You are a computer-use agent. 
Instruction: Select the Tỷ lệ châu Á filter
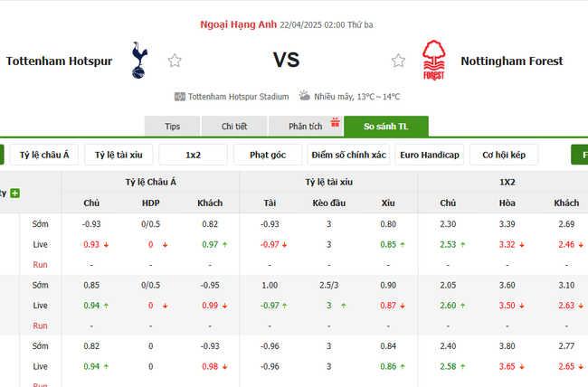point(44,155)
